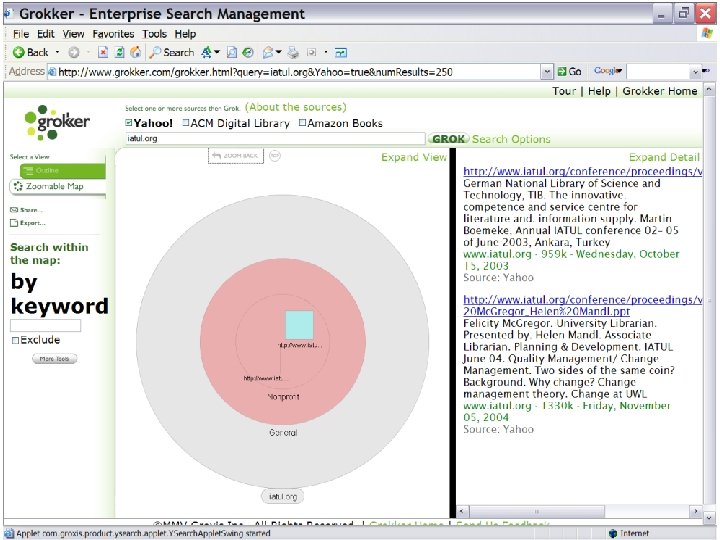Click the Go button beside the address bar

click(569, 72)
